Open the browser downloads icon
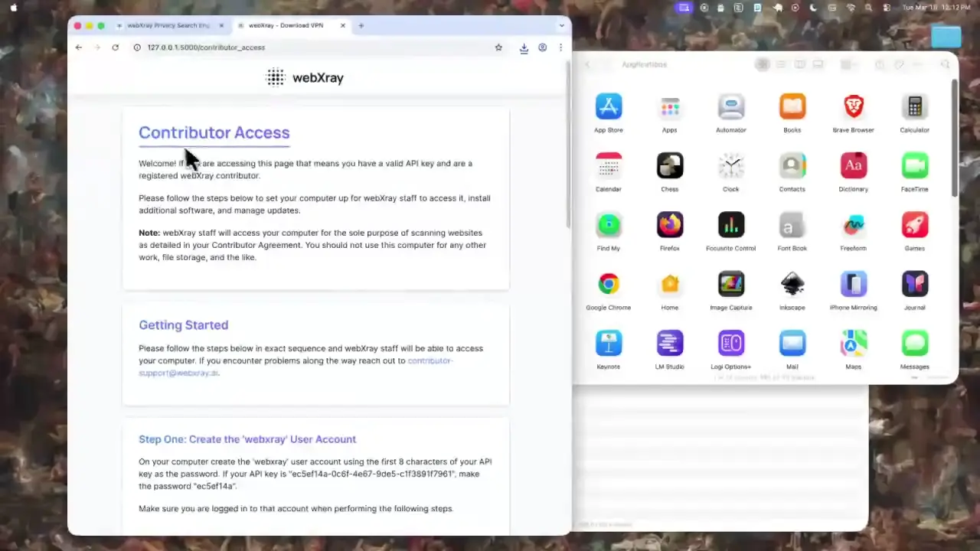 tap(524, 47)
